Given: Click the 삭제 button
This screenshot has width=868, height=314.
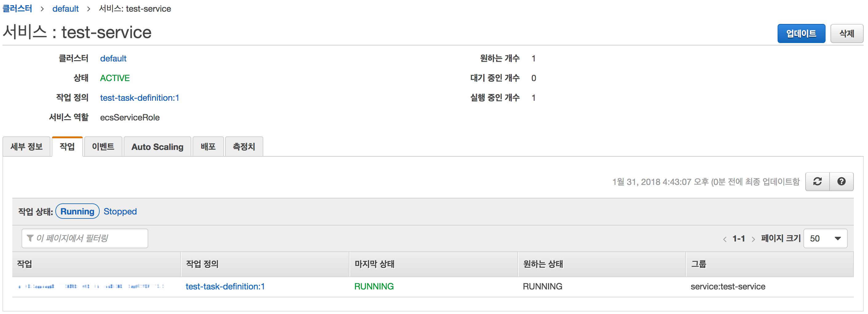Looking at the screenshot, I should (x=846, y=34).
